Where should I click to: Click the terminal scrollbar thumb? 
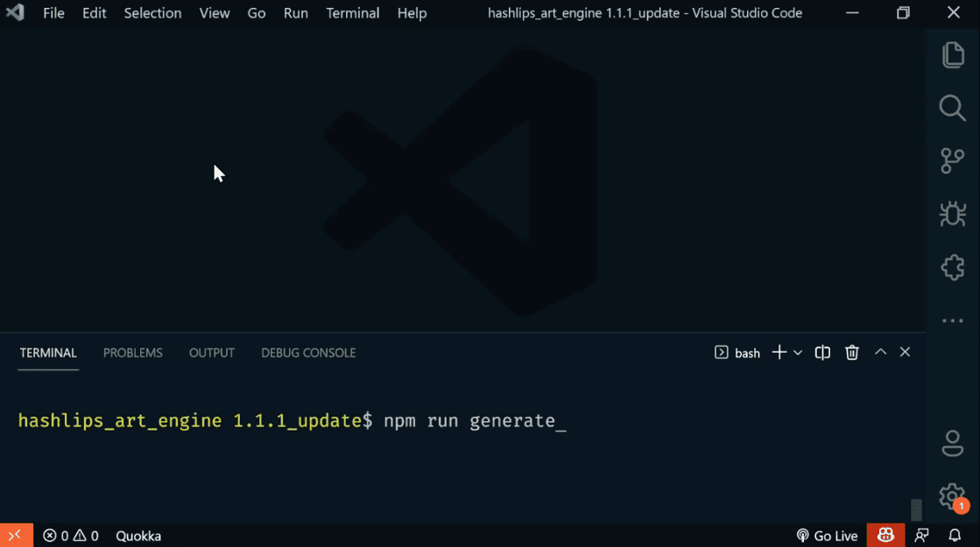[x=916, y=509]
